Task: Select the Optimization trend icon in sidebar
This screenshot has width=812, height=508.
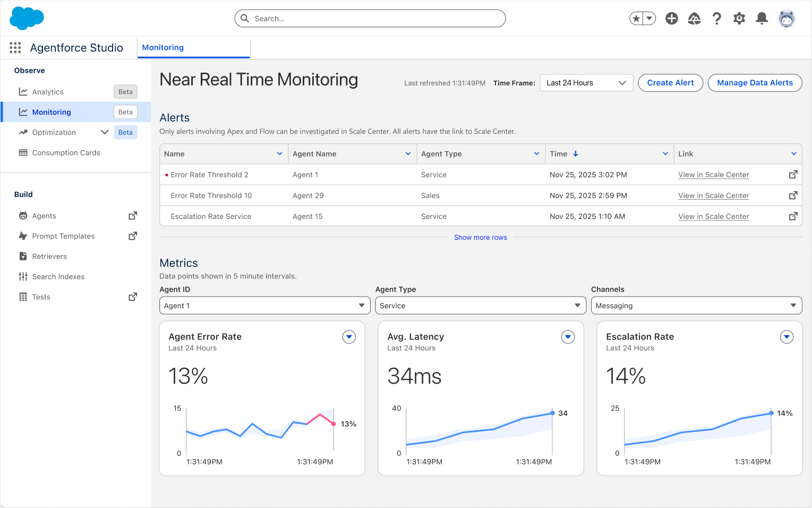Action: [23, 132]
